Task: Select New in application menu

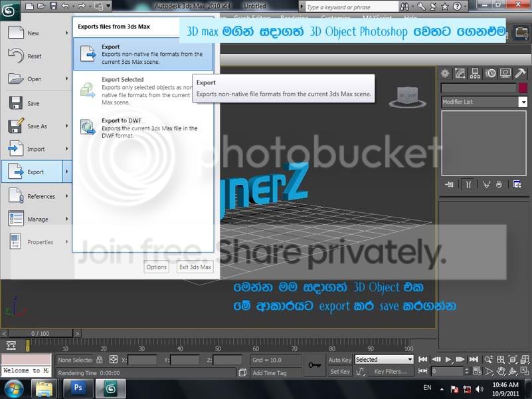Action: pyautogui.click(x=37, y=33)
